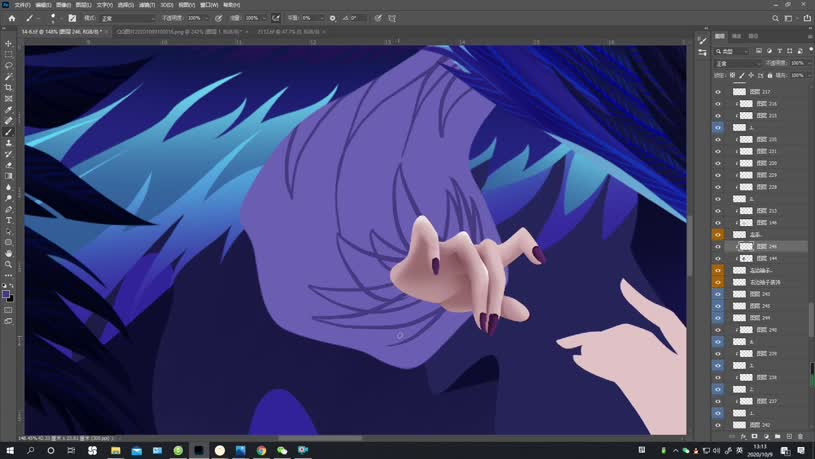Select the Clone Stamp tool

(8, 143)
